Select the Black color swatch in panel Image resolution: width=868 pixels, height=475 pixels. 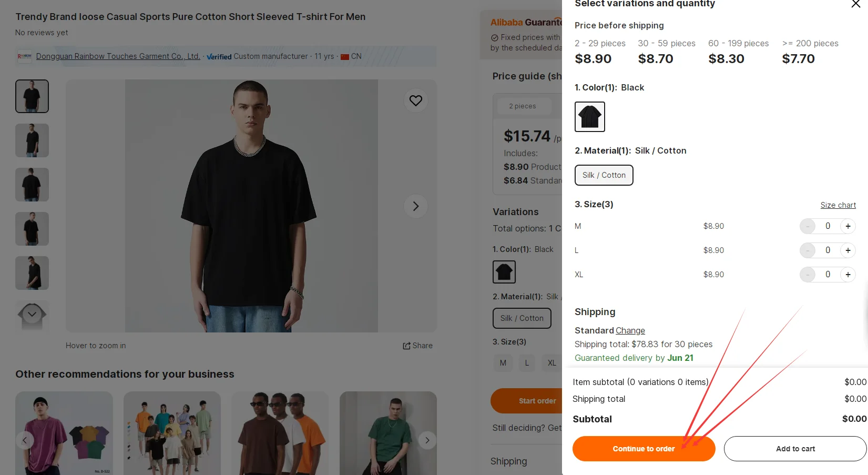[x=589, y=117]
